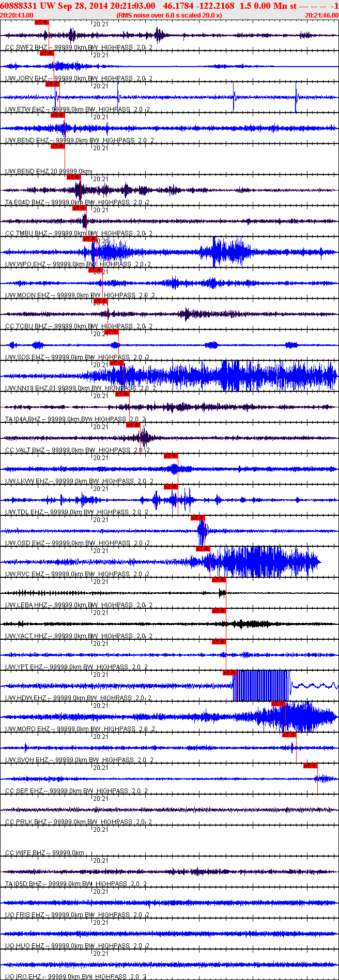Click the red pick flag on UW.MORO trace
This screenshot has height=980, width=339.
(x=279, y=704)
